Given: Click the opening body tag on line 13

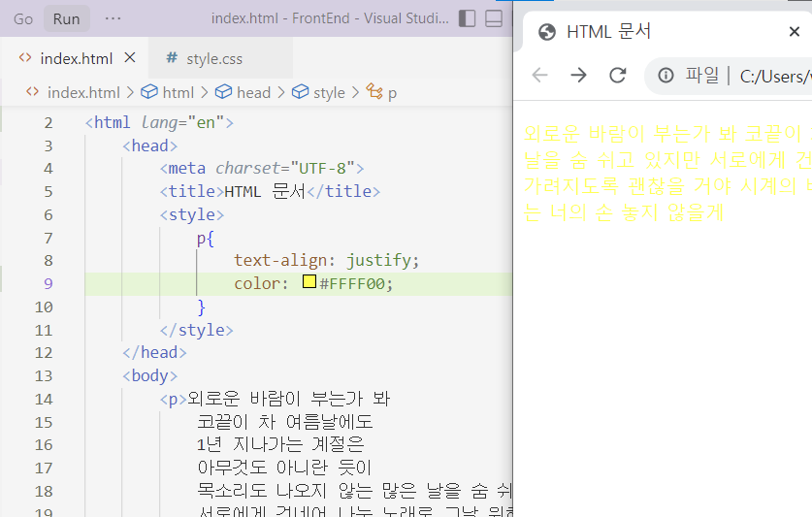Looking at the screenshot, I should (x=149, y=376).
